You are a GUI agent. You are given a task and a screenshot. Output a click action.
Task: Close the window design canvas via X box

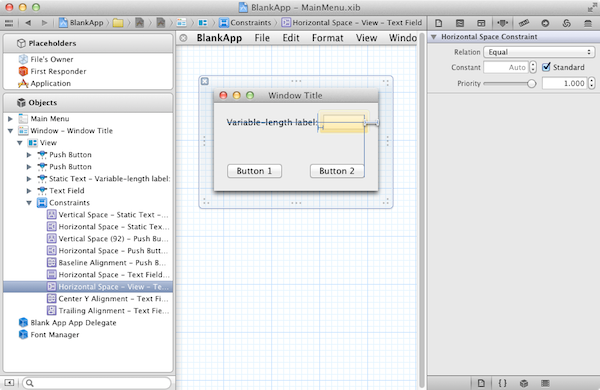tap(205, 81)
